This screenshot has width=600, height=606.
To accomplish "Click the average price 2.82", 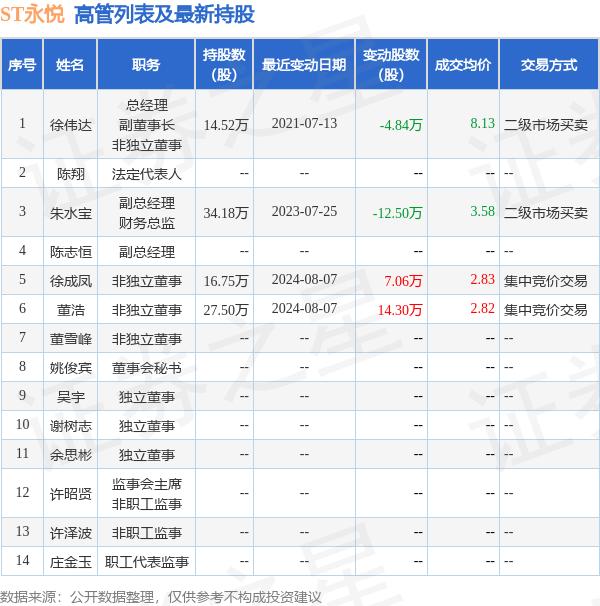I will (x=482, y=308).
